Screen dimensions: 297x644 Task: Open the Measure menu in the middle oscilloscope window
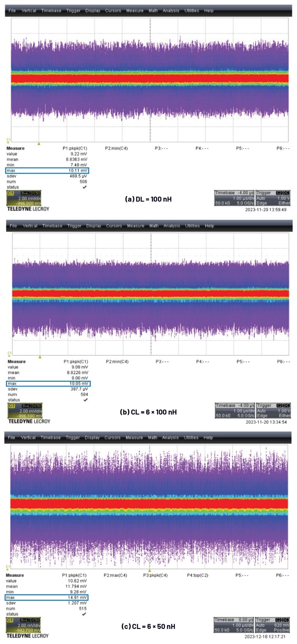(x=136, y=226)
